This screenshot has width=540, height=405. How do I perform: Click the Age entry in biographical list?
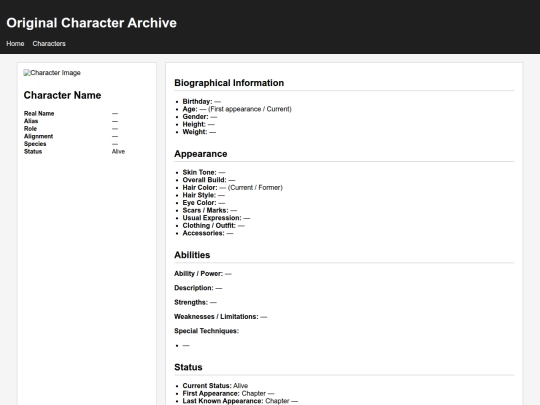(237, 109)
